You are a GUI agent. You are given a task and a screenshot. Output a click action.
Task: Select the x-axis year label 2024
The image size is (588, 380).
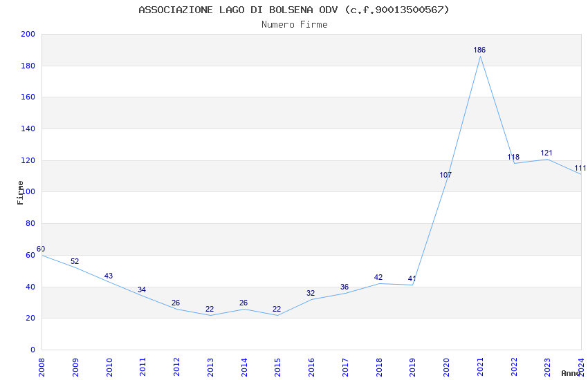coord(581,368)
